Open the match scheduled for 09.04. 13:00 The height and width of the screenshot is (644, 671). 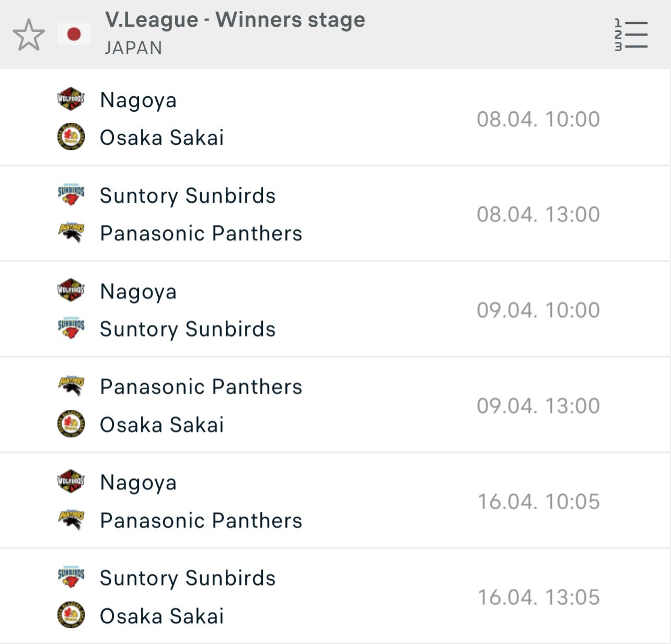click(x=335, y=405)
